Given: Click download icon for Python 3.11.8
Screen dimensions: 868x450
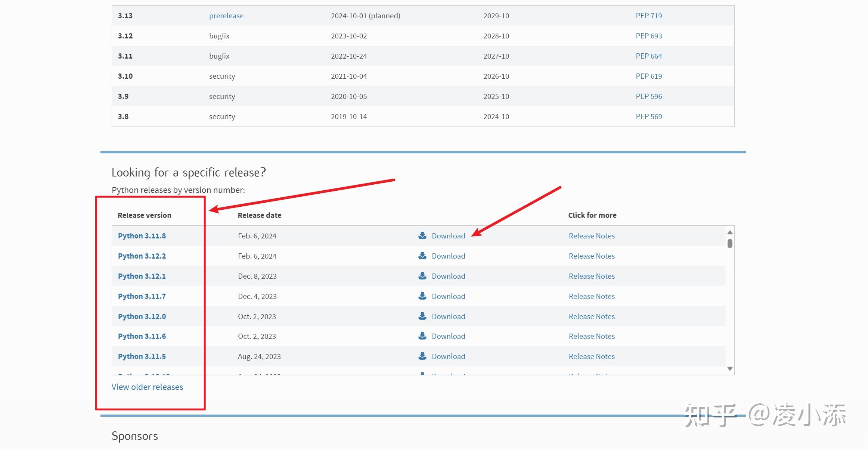Looking at the screenshot, I should [x=422, y=235].
